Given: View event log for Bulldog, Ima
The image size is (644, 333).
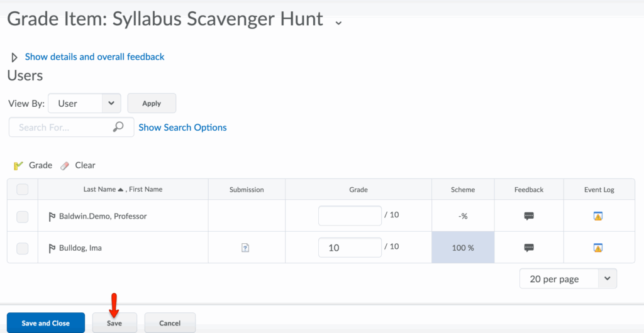Looking at the screenshot, I should click(598, 248).
